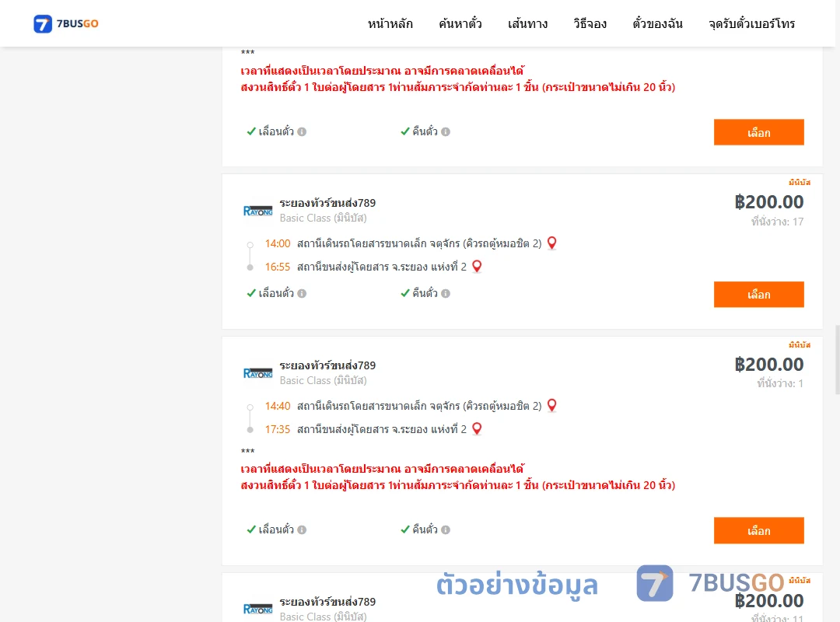Click departure time 14:40
840x622 pixels.
278,406
